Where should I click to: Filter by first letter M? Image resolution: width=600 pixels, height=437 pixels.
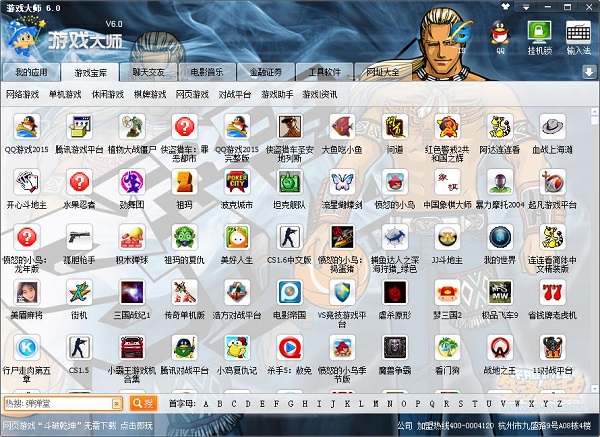[376, 404]
